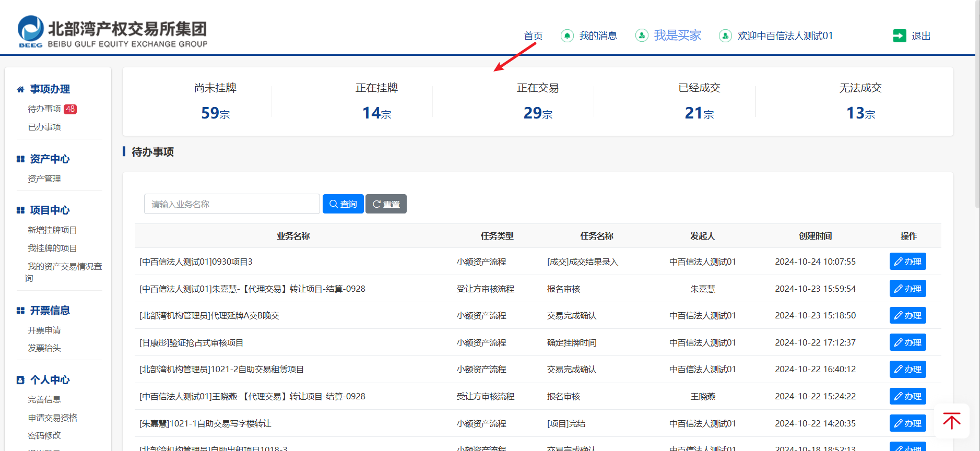Click 办理 for 0930项目3 row
Image resolution: width=980 pixels, height=451 pixels.
pos(907,262)
